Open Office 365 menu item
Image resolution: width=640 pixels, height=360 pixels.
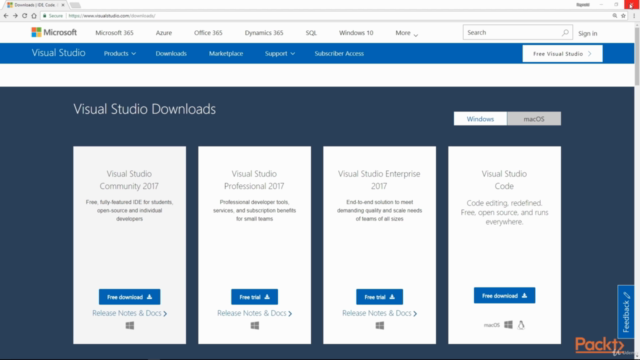click(x=208, y=33)
